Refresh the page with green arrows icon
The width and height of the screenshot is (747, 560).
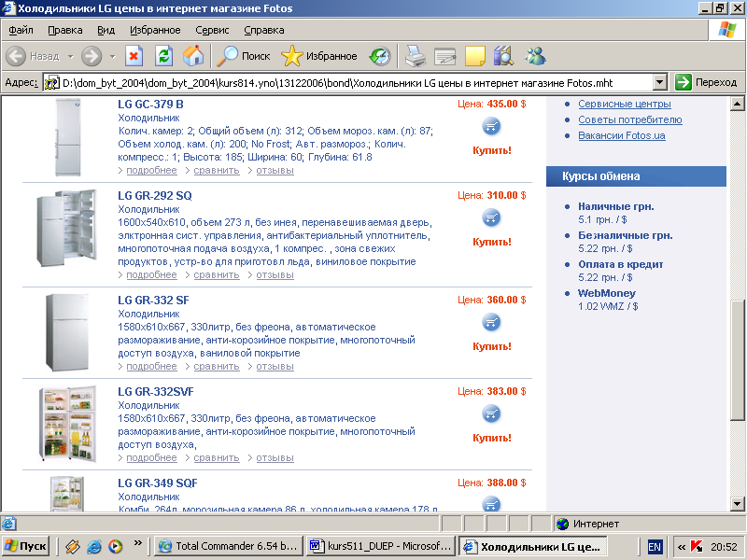point(163,56)
